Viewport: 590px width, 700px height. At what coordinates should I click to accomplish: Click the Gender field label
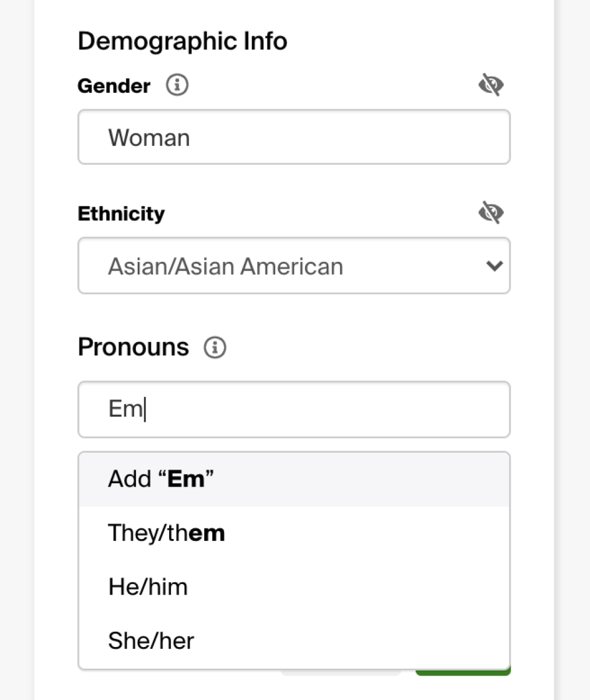pyautogui.click(x=114, y=86)
